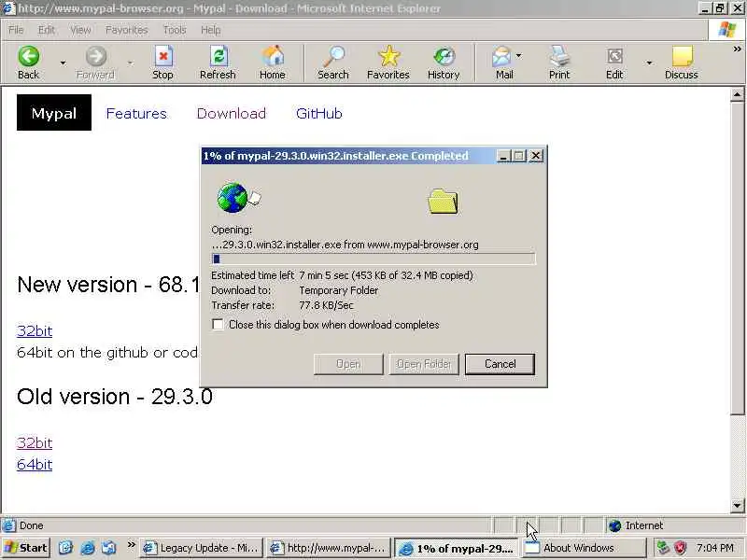Click the Mail envelope toolbar icon
This screenshot has width=747, height=560.
[501, 56]
